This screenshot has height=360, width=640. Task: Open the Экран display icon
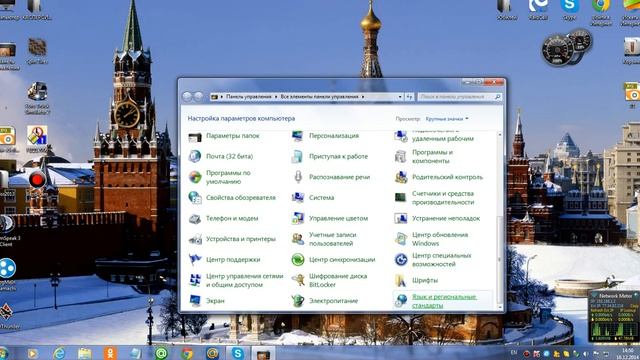click(195, 301)
